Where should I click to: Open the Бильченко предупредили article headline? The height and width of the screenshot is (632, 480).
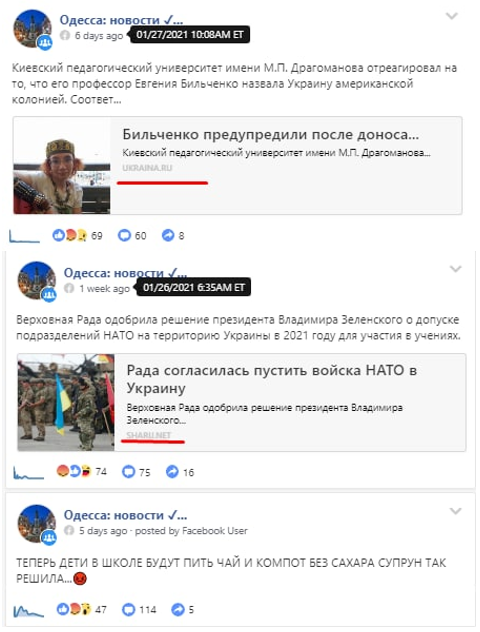(270, 134)
